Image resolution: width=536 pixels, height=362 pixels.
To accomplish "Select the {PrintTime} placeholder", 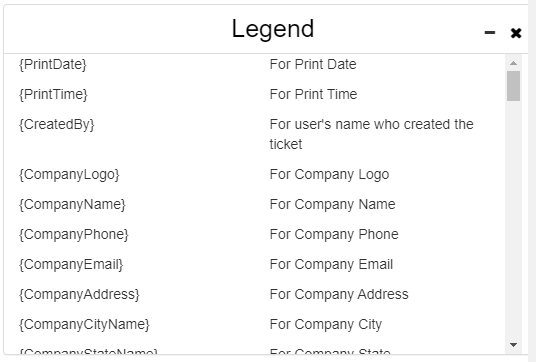I will 53,94.
